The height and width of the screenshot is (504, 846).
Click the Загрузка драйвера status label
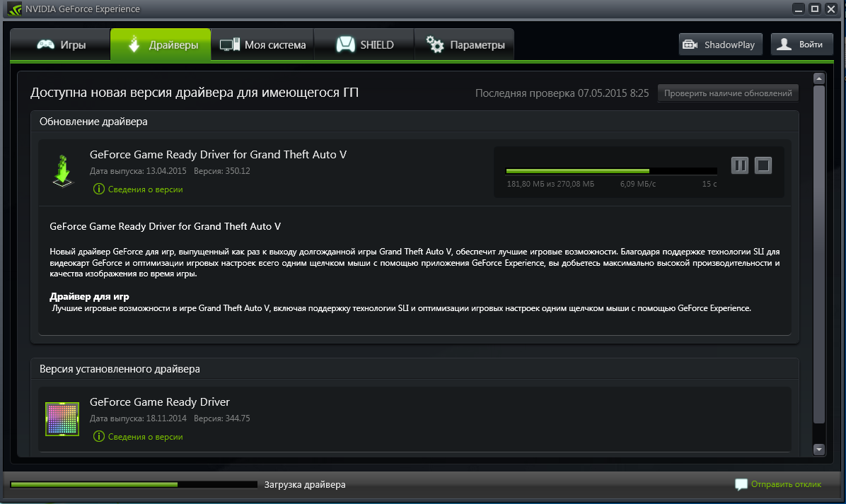click(305, 485)
